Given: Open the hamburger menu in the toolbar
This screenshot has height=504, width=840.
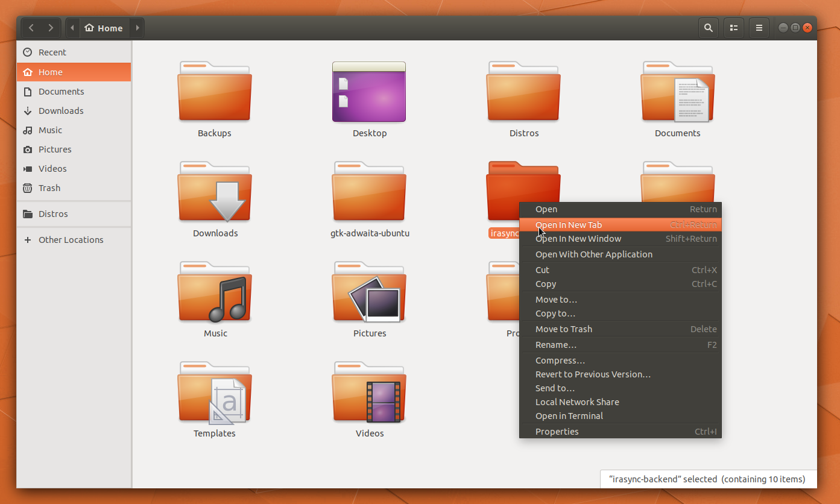Looking at the screenshot, I should pyautogui.click(x=759, y=28).
